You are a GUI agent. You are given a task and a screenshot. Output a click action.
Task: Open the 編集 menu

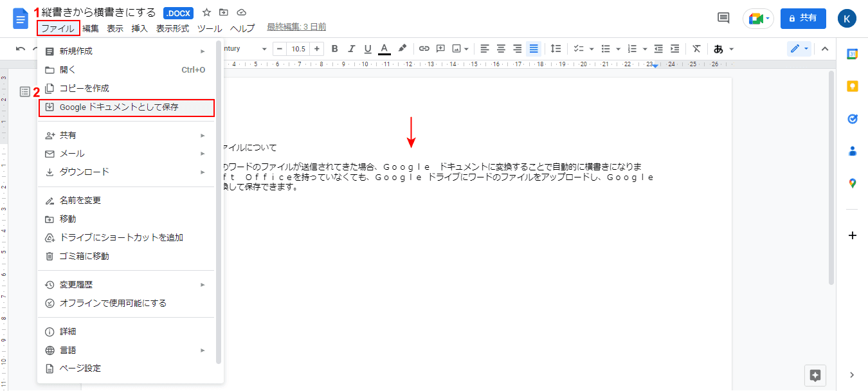point(91,28)
